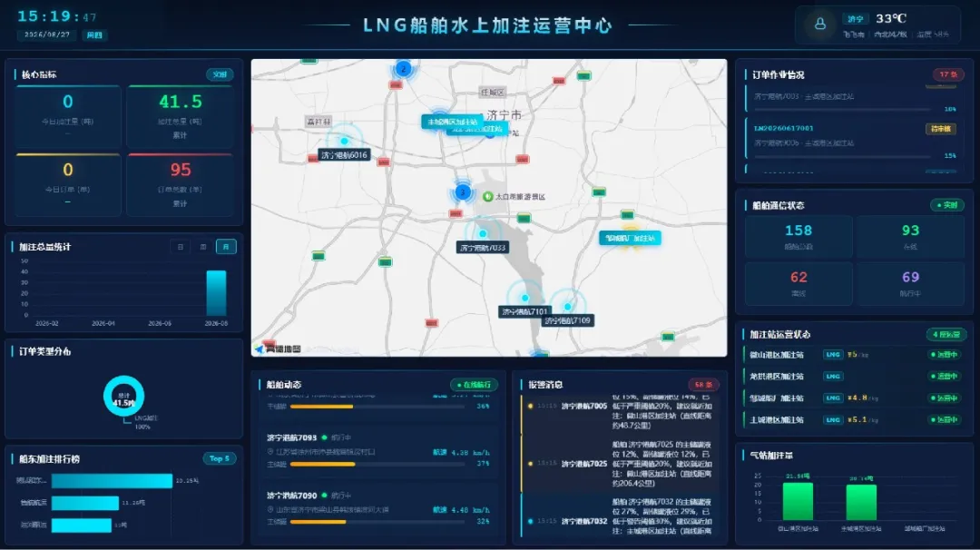This screenshot has height=550, width=980.
Task: Open the 济宁港航7032 alarm message
Action: (619, 516)
